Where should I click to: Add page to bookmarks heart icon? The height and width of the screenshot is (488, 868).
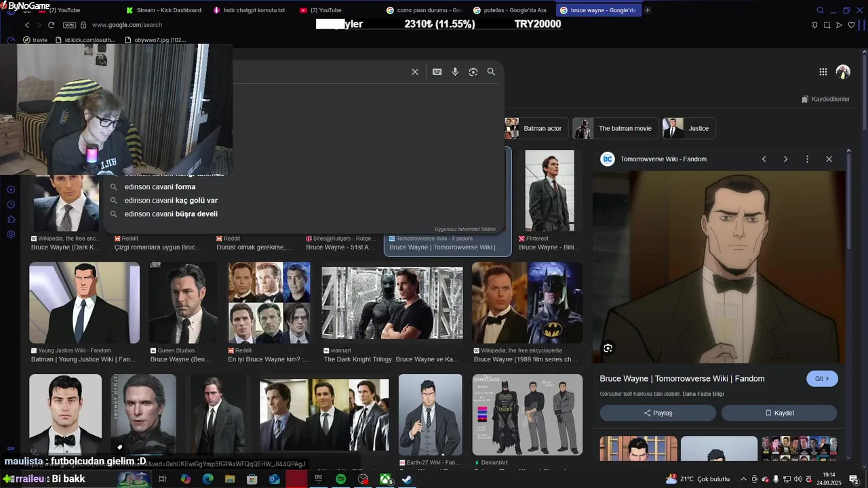852,25
